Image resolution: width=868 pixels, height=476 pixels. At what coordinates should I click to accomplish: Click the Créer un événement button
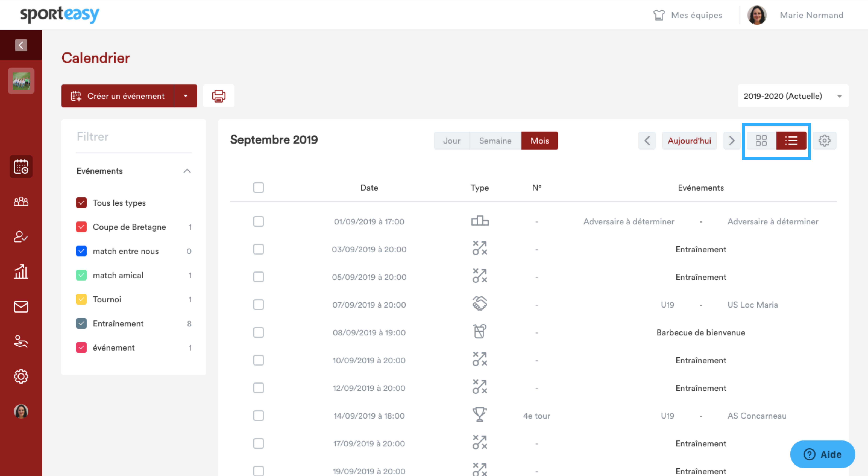coord(118,96)
